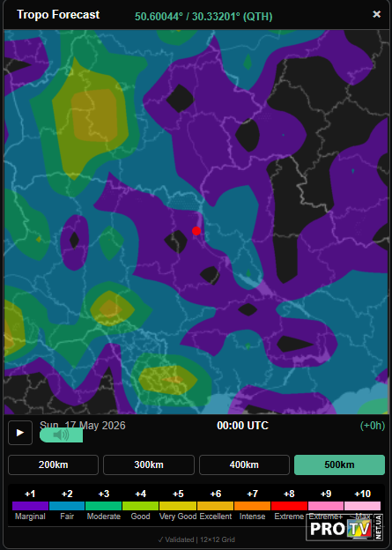
Task: Click the PRO TV logo
Action: click(x=344, y=528)
